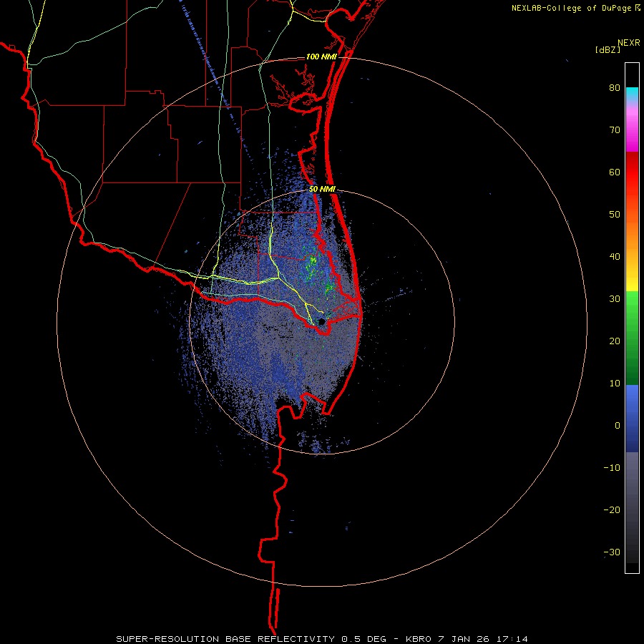Click the cyan segment atop the color bar
Screen dimensions: 644x644
(x=632, y=93)
